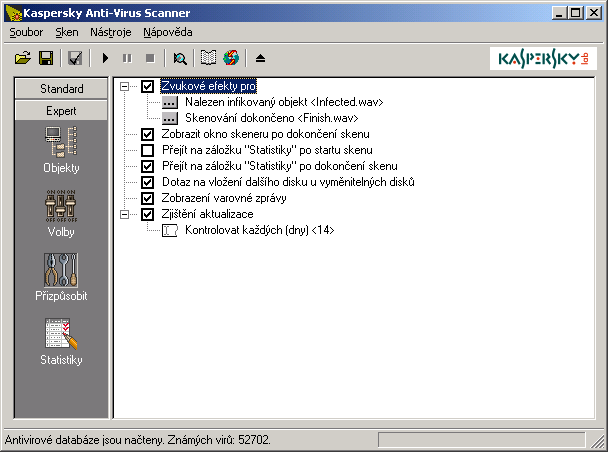Screen dimensions: 608x452
Task: Select Zobrazení varovné zprávy label
Action: pyautogui.click(x=224, y=198)
